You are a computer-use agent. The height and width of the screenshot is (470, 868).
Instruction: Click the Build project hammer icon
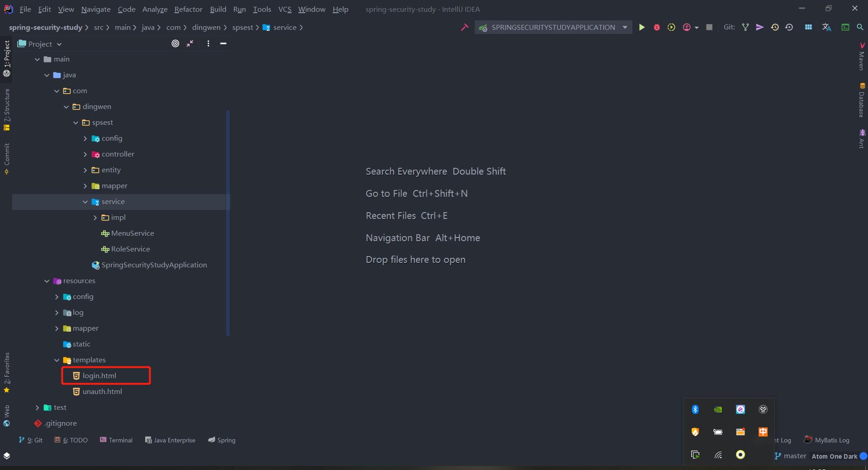464,28
